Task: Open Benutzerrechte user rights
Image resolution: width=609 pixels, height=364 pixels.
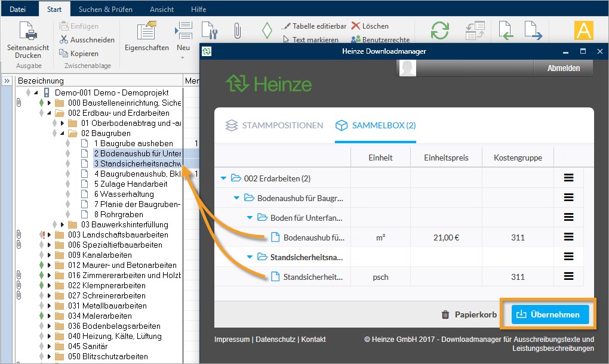Action: [380, 39]
